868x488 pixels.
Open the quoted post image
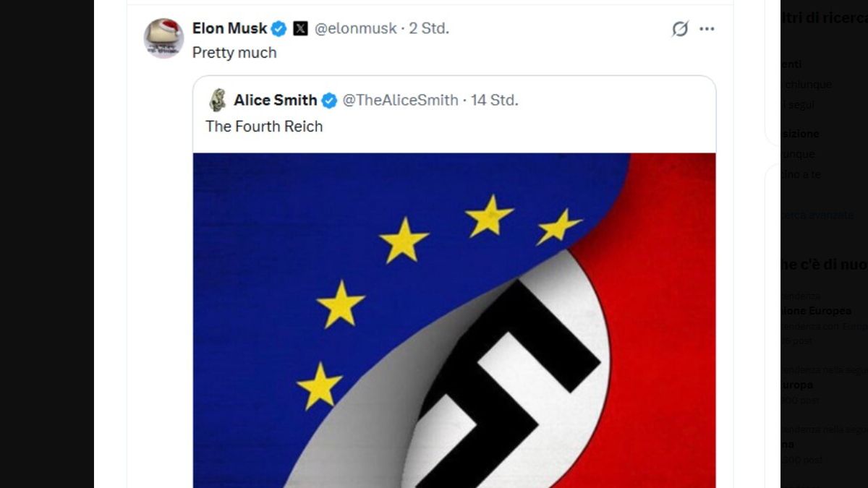(x=454, y=320)
